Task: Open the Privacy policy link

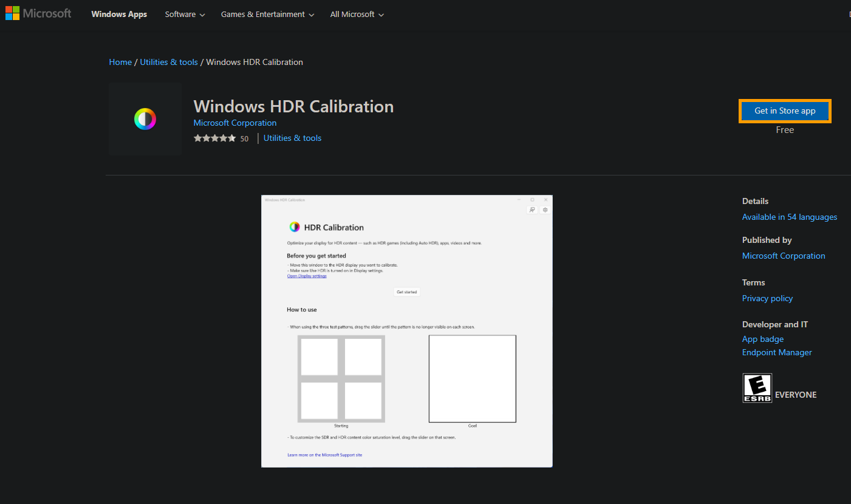Action: click(767, 298)
